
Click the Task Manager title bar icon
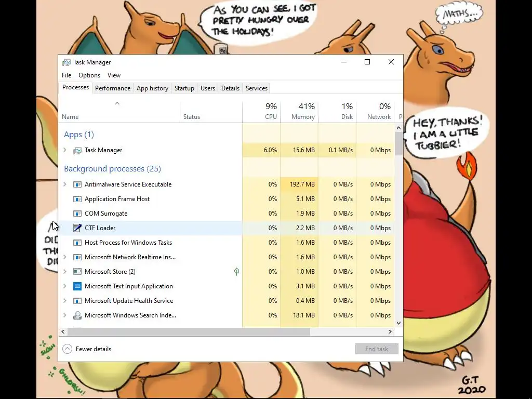pos(66,62)
